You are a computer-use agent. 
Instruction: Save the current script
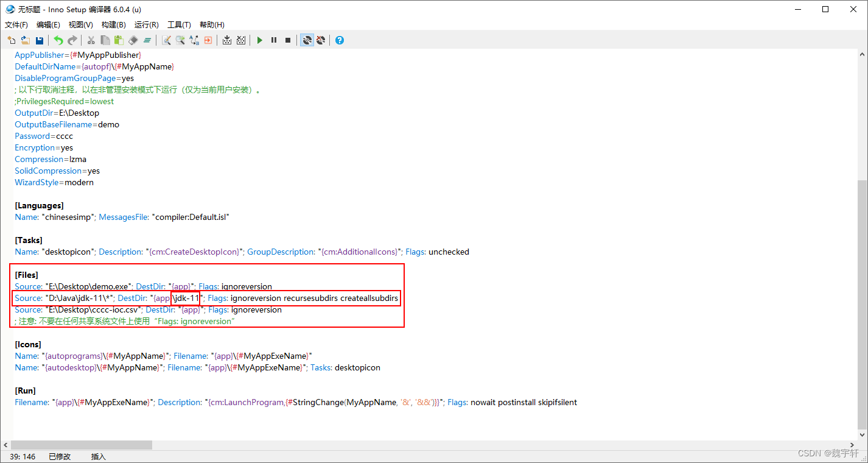(x=39, y=40)
